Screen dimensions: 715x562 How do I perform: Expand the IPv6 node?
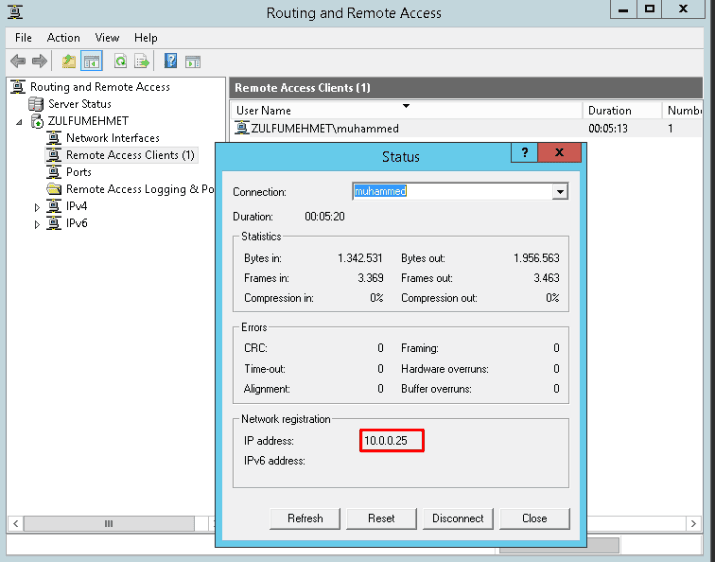tap(37, 224)
